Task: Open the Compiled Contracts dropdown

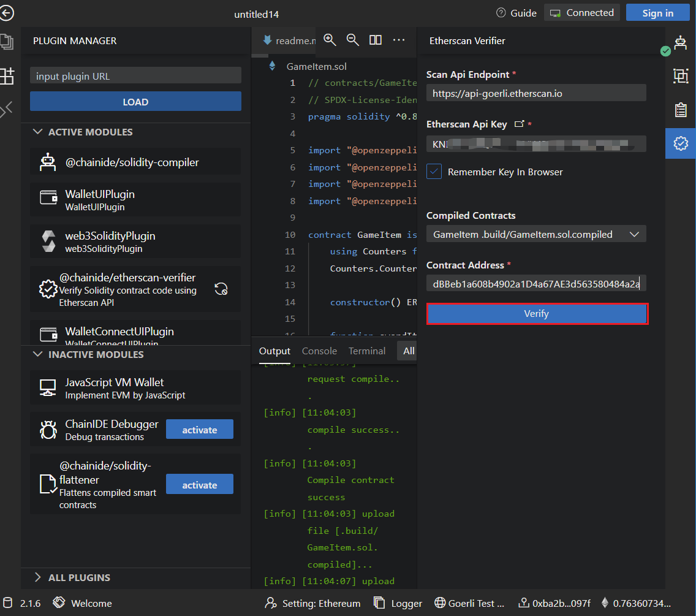Action: [x=536, y=234]
